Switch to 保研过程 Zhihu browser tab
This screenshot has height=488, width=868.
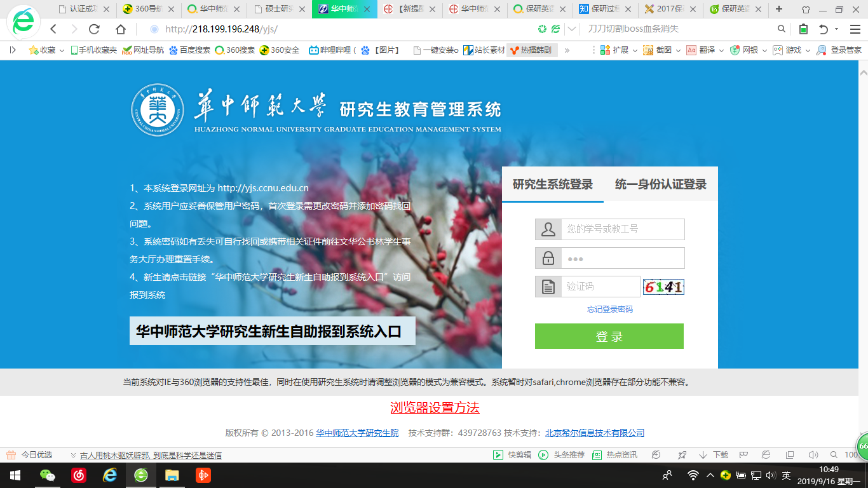pos(604,9)
